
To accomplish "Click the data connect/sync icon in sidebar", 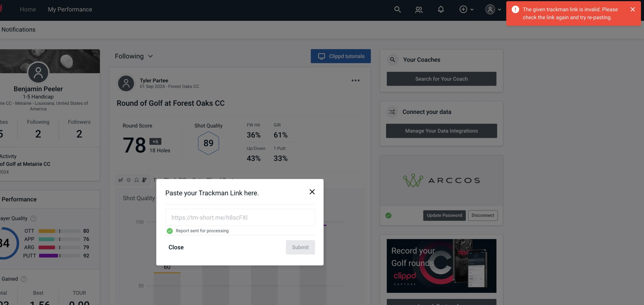I will coord(392,112).
